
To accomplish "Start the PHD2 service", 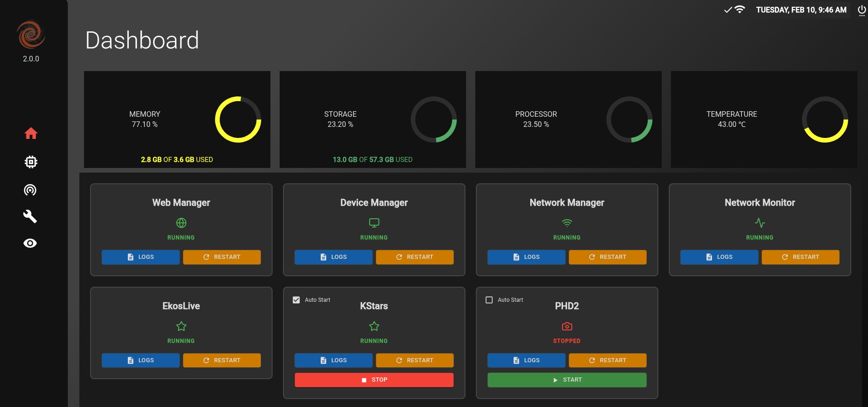I will [x=567, y=380].
